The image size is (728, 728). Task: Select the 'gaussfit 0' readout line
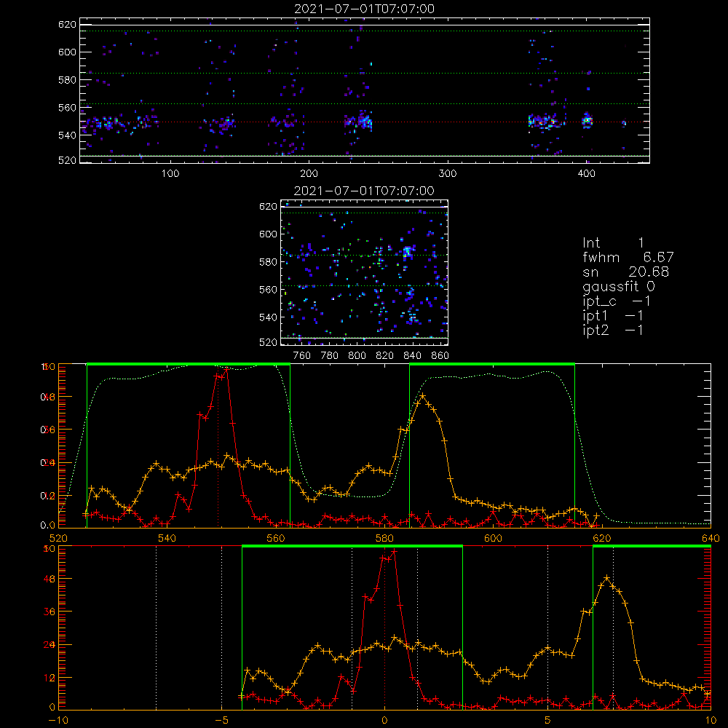coord(618,287)
